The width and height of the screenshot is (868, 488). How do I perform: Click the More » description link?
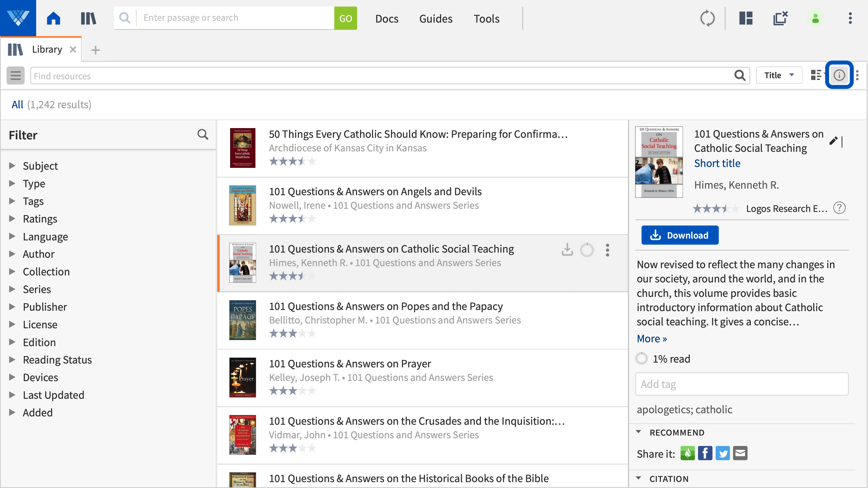click(x=652, y=338)
